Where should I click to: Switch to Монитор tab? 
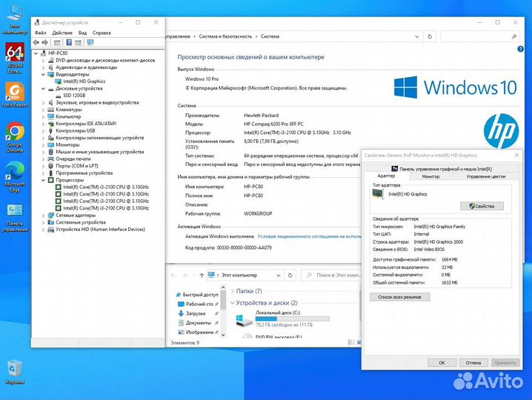(430, 176)
